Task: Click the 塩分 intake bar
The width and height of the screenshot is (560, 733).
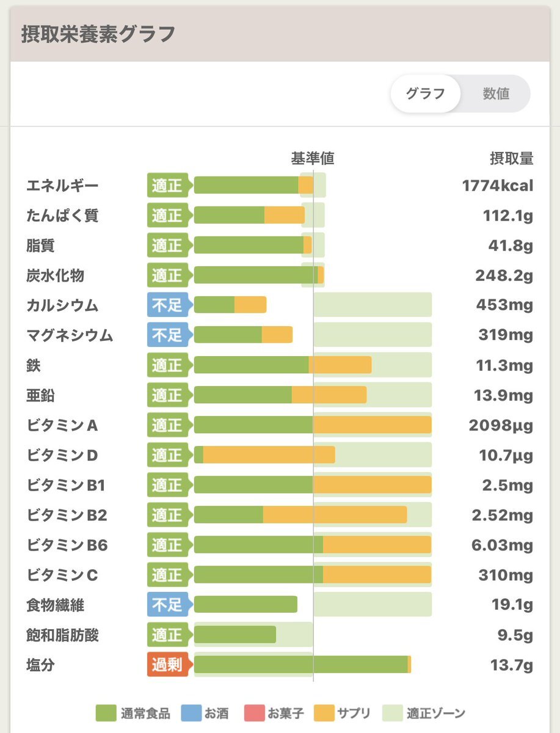Action: [302, 665]
